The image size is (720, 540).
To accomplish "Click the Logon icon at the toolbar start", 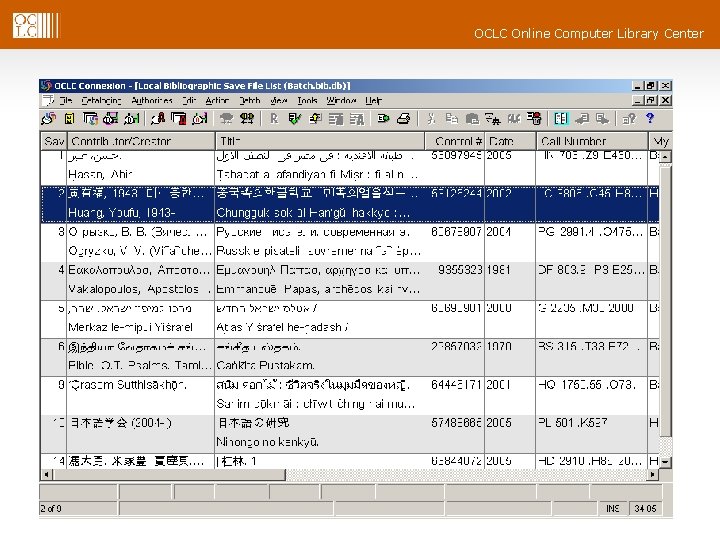I will [48, 119].
